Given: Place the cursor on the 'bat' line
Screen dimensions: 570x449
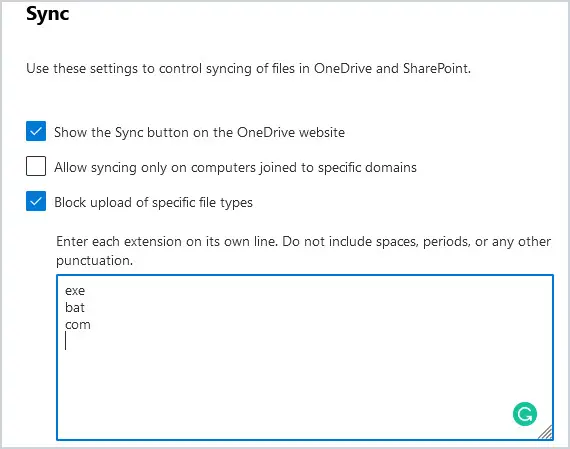Looking at the screenshot, I should point(75,308).
